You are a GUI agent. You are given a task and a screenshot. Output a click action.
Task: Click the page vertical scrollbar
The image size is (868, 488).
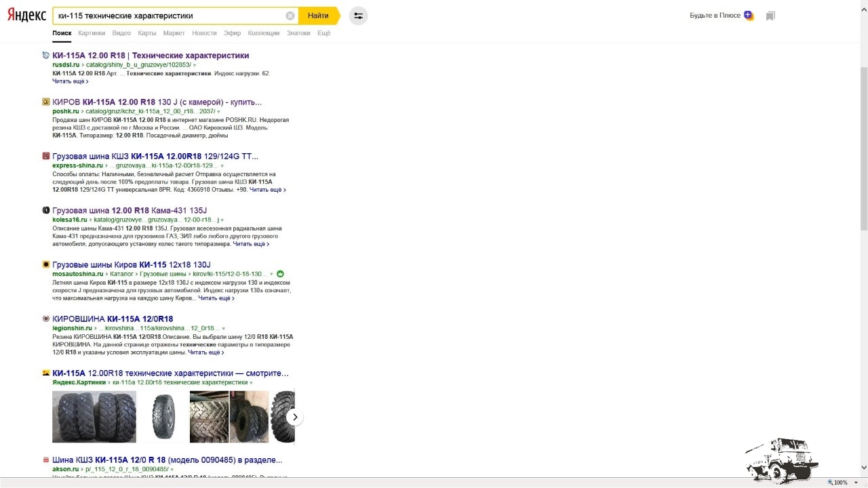coord(863,149)
